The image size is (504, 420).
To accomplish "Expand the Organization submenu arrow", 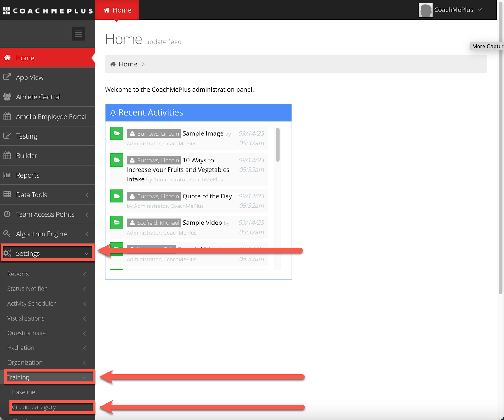I will (85, 363).
